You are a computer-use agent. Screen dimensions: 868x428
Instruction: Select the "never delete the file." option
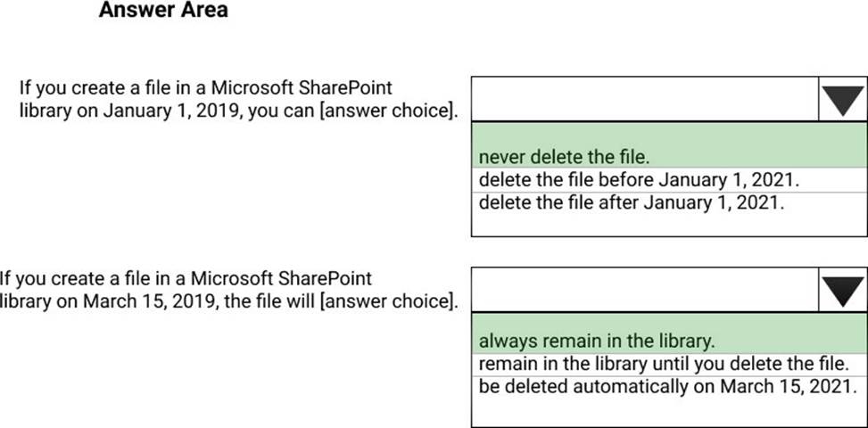(564, 158)
